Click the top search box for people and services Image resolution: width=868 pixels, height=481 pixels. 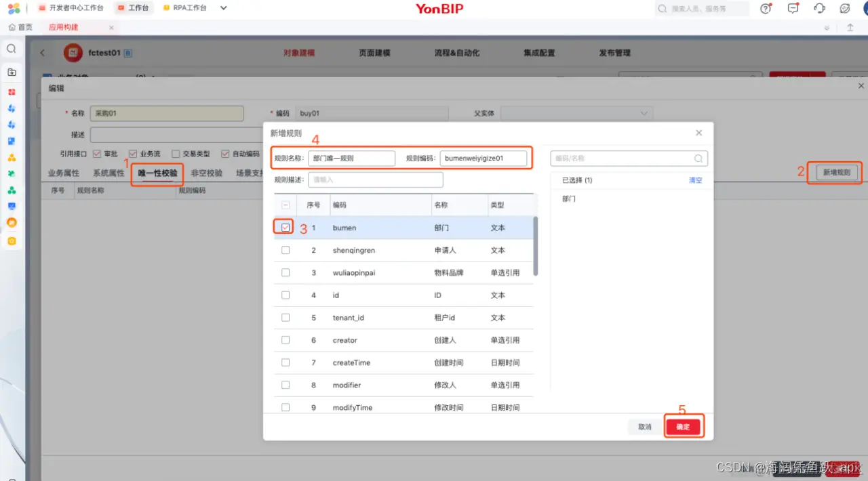pyautogui.click(x=702, y=9)
